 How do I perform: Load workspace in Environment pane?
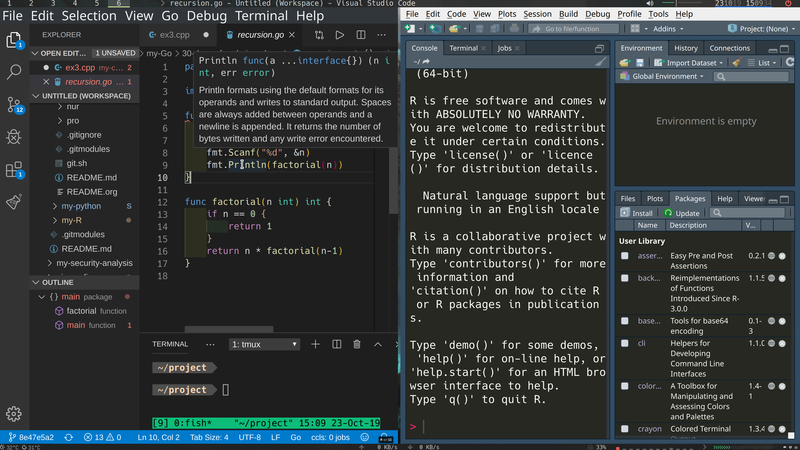pyautogui.click(x=624, y=62)
